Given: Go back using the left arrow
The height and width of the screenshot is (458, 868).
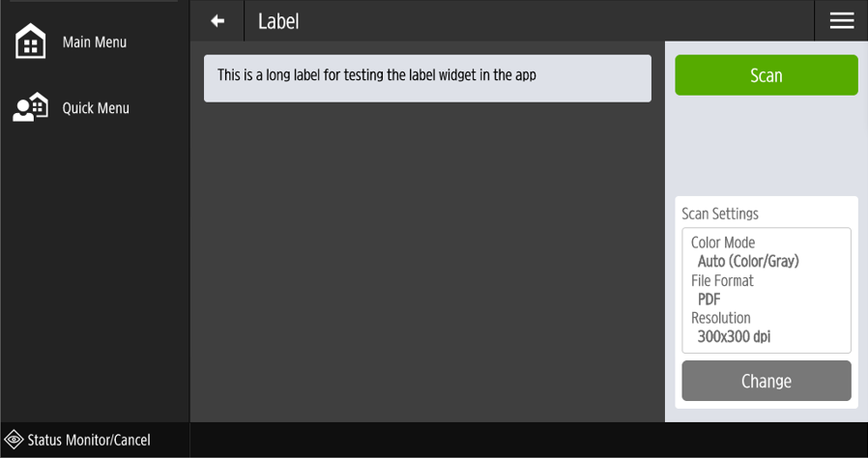Looking at the screenshot, I should [217, 21].
